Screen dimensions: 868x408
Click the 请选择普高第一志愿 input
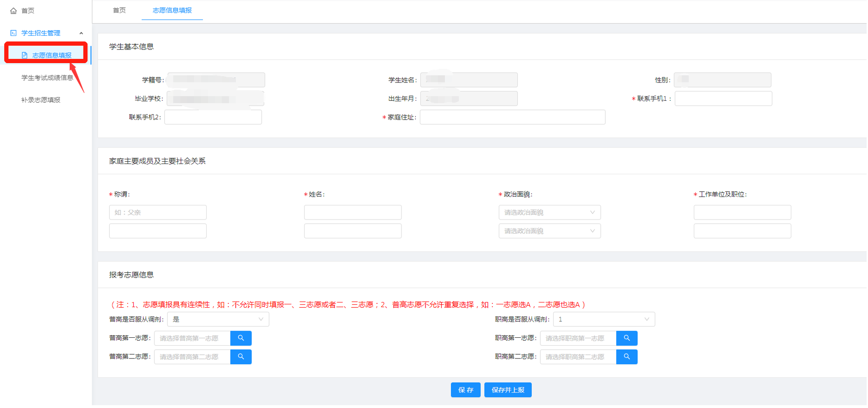click(193, 338)
